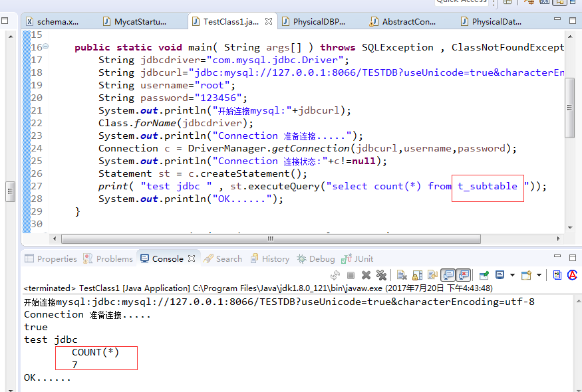Click "t_subtable" in the SQL query
The height and width of the screenshot is (392, 582).
click(488, 186)
